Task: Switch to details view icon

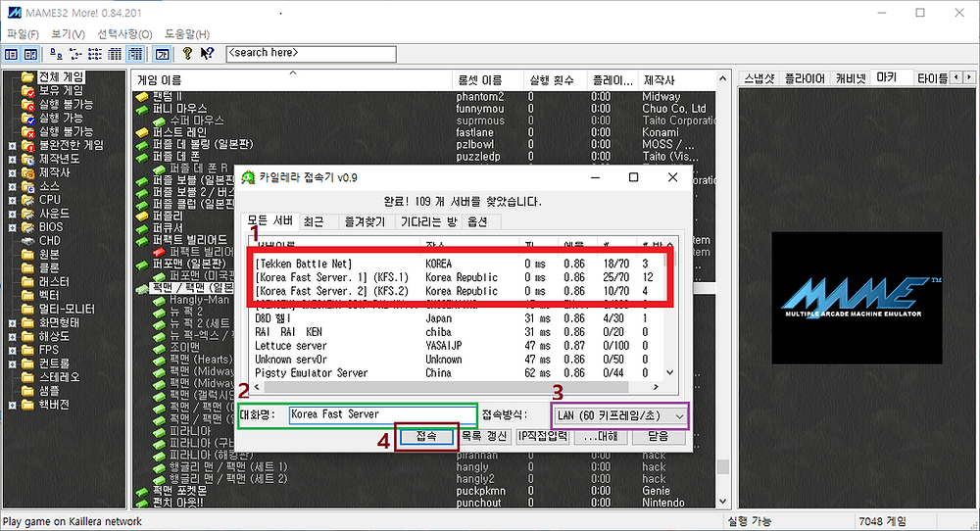Action: (115, 54)
